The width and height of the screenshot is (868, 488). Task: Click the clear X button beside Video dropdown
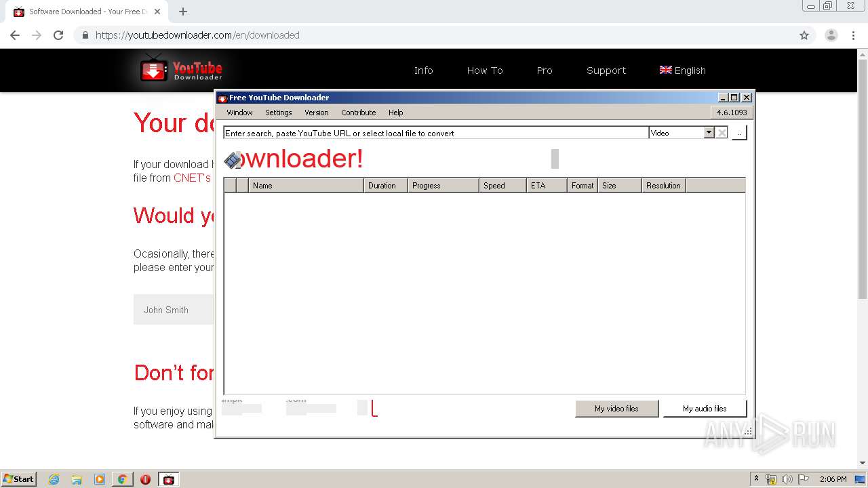coord(722,133)
